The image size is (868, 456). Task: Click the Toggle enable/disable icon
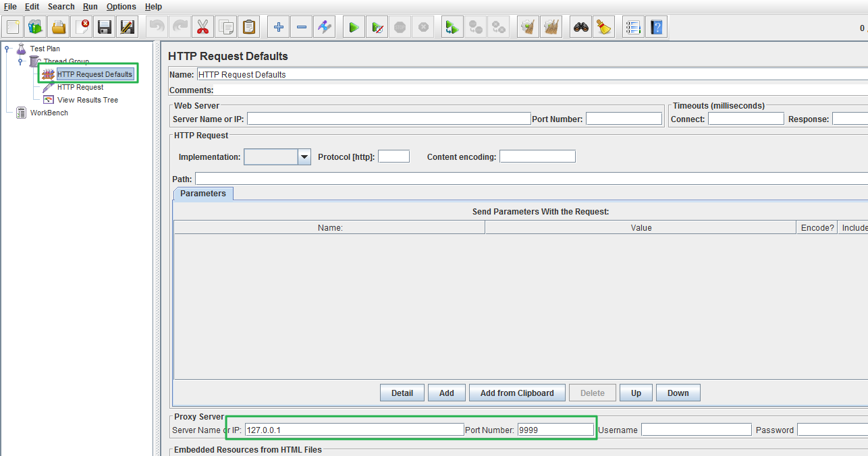click(x=325, y=28)
